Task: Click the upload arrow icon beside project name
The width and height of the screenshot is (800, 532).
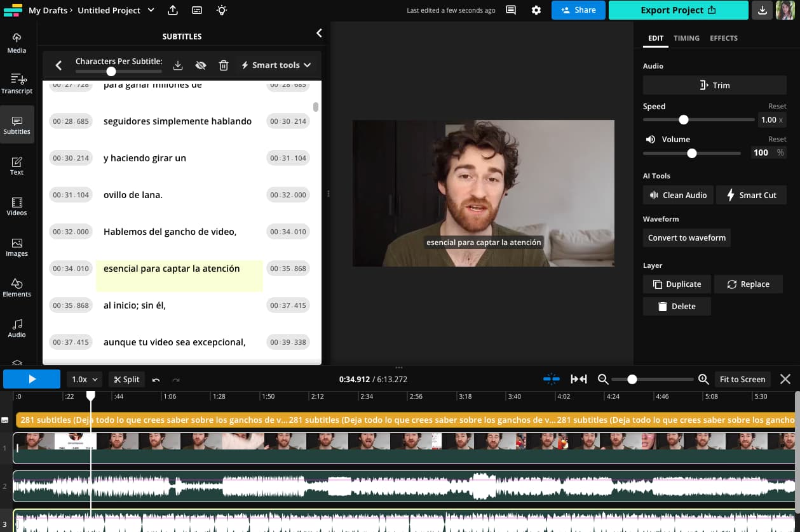Action: (173, 10)
